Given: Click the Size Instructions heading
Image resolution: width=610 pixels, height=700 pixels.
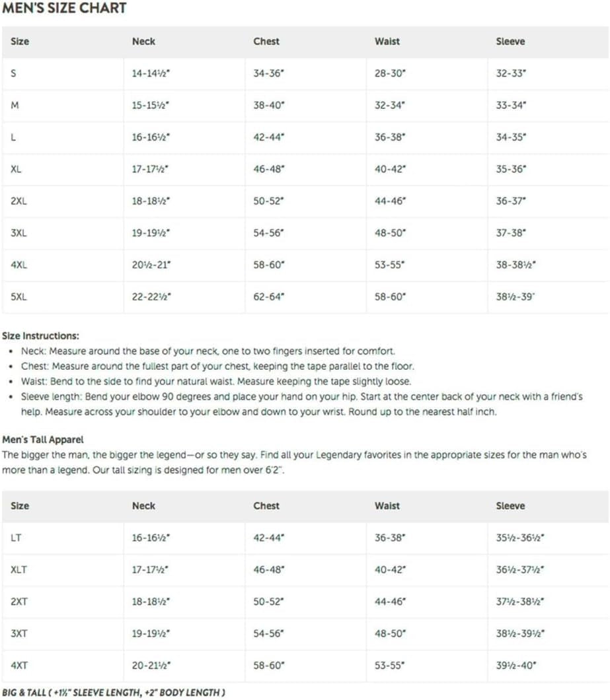Looking at the screenshot, I should tap(40, 336).
